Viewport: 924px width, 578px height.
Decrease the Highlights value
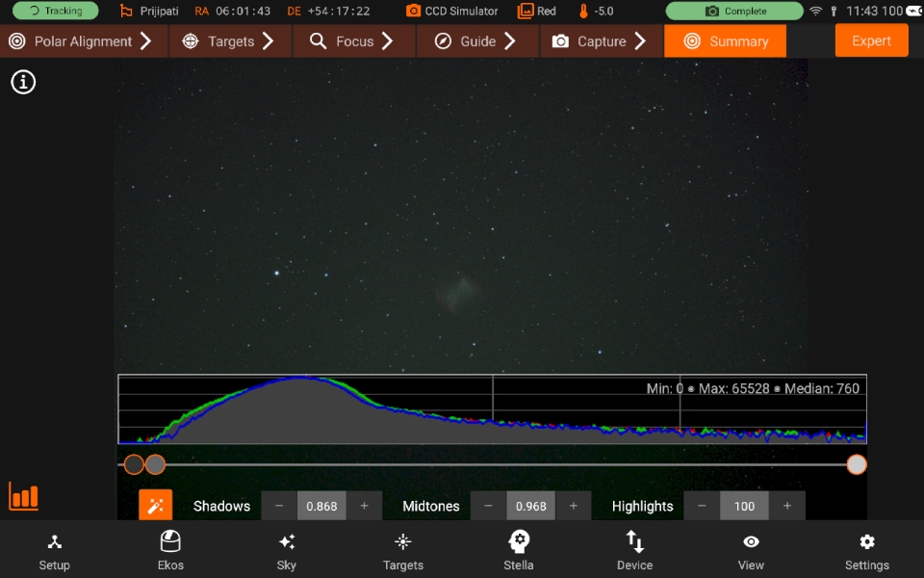702,506
